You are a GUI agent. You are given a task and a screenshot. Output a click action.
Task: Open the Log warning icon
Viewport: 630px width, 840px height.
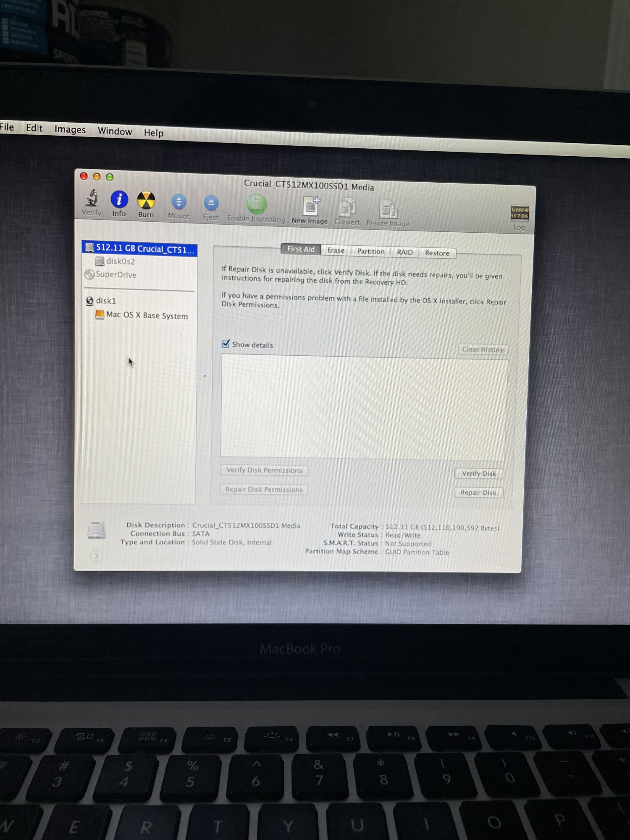[x=520, y=213]
